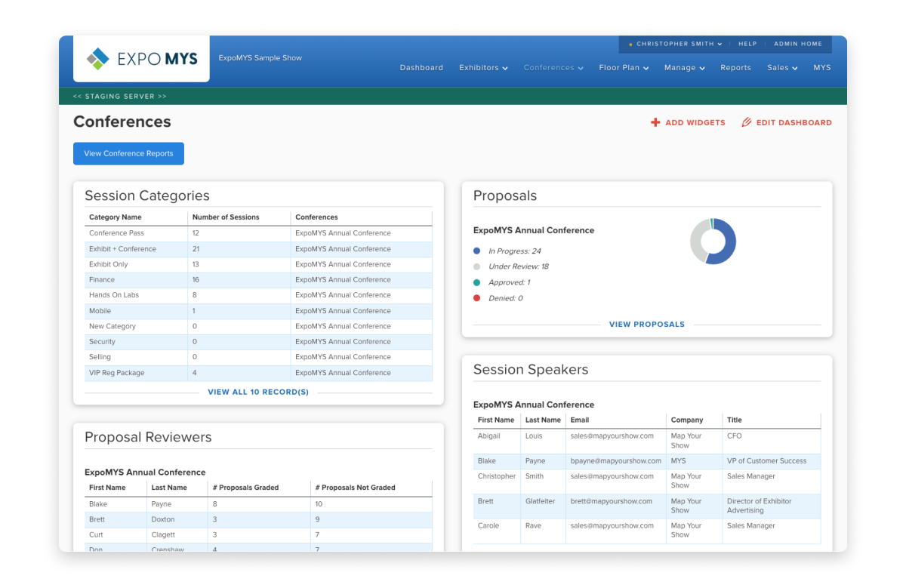Image resolution: width=906 pixels, height=588 pixels.
Task: Click VIEW ALL 10 RECORD(S) under Session Categories
Action: (258, 393)
